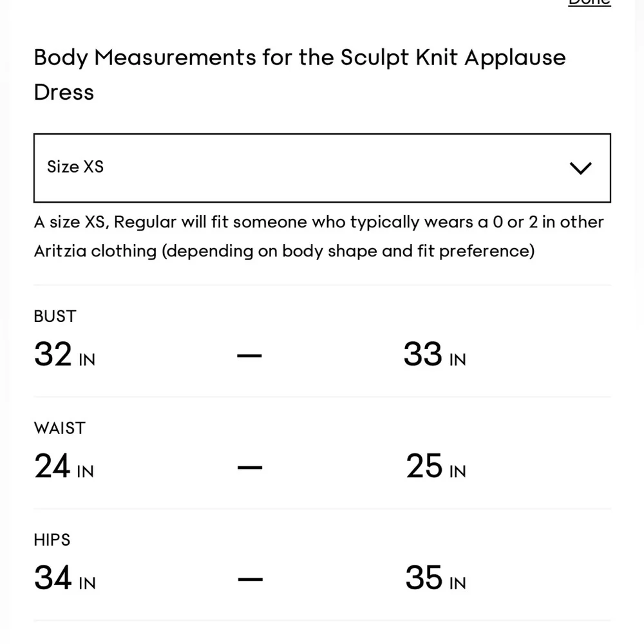Click the XS fit description paragraph
The width and height of the screenshot is (644, 644).
319,236
